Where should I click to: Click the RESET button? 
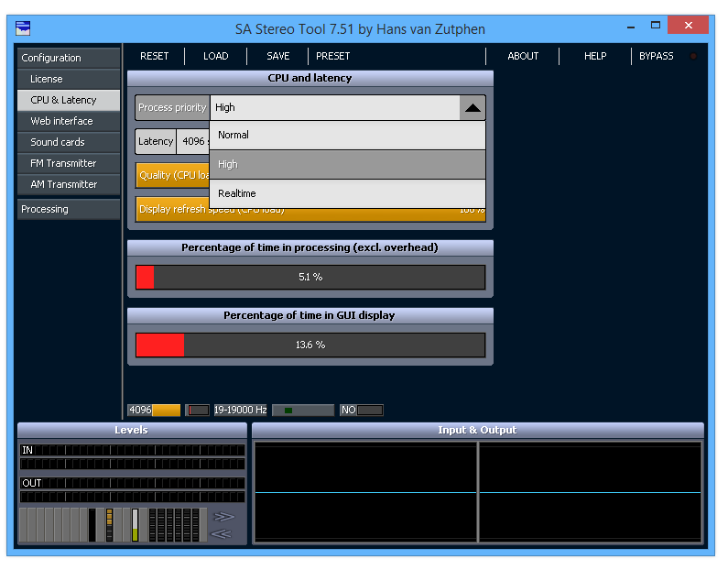pyautogui.click(x=154, y=56)
